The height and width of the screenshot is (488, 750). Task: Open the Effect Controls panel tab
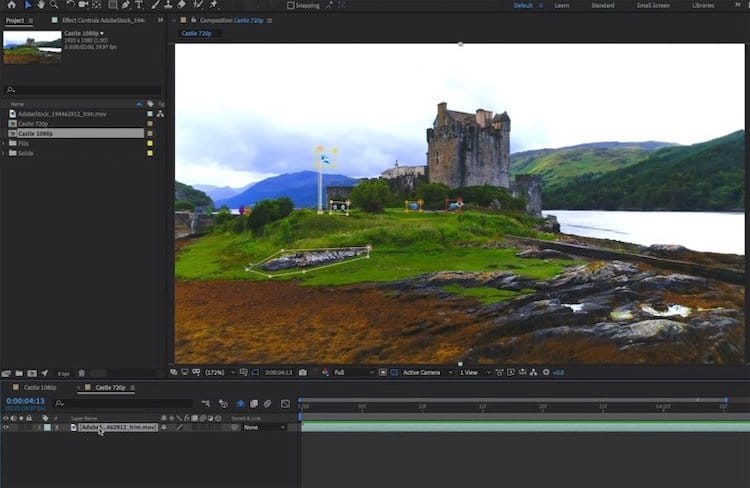tap(103, 19)
